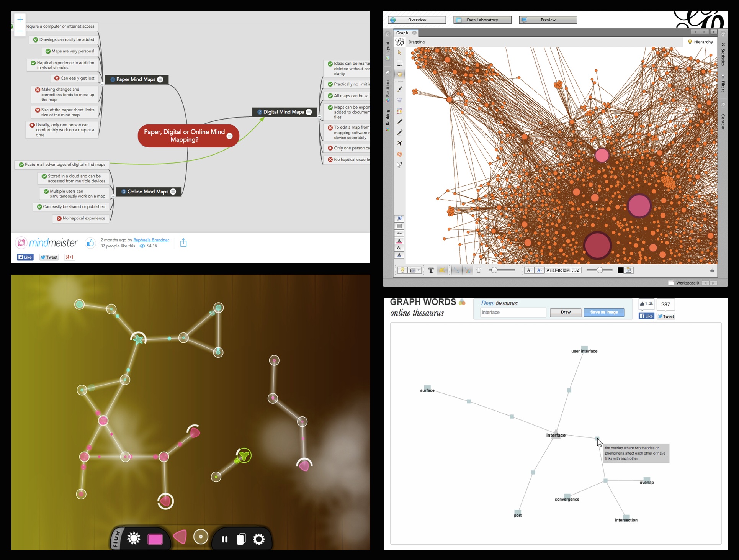Toggle background color via the lightbulb icon
The width and height of the screenshot is (739, 560).
point(402,270)
